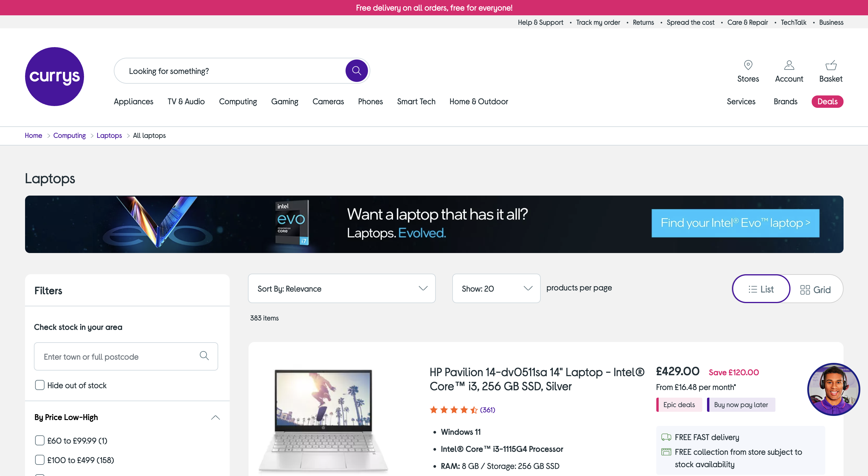Open the Care & Repair link
This screenshot has height=476, width=868.
pos(747,22)
